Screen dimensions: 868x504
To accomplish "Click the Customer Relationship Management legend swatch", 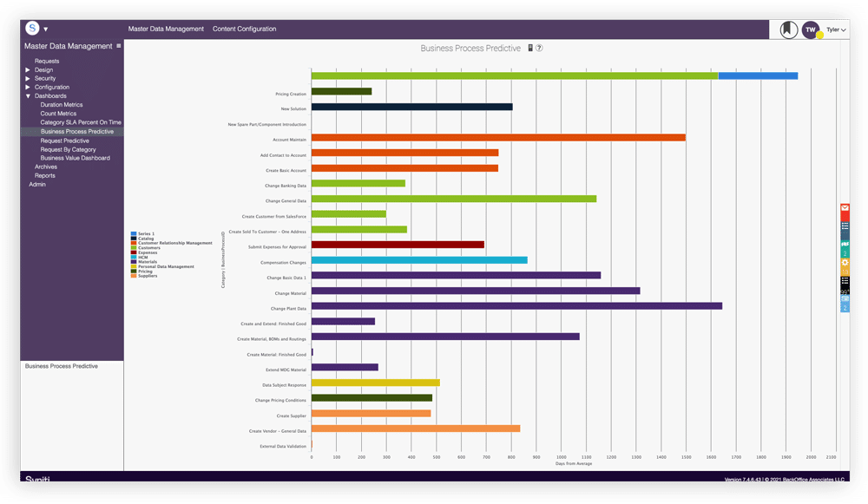I will (x=134, y=243).
